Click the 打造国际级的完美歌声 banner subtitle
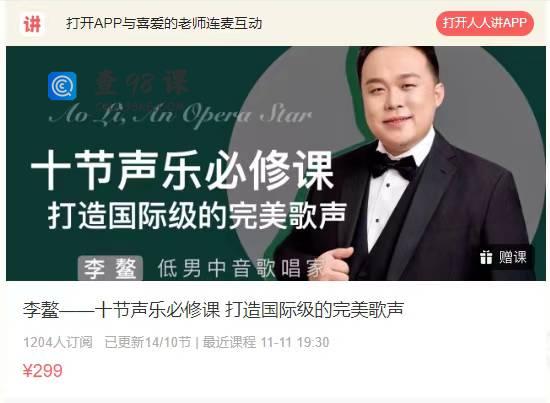550x403 pixels. 197,215
